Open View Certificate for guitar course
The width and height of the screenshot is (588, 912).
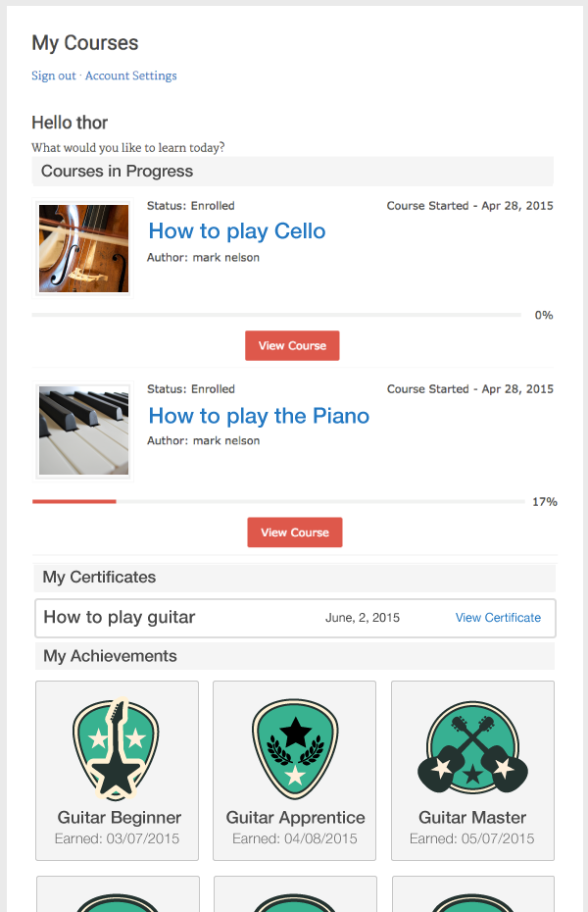[x=498, y=618]
